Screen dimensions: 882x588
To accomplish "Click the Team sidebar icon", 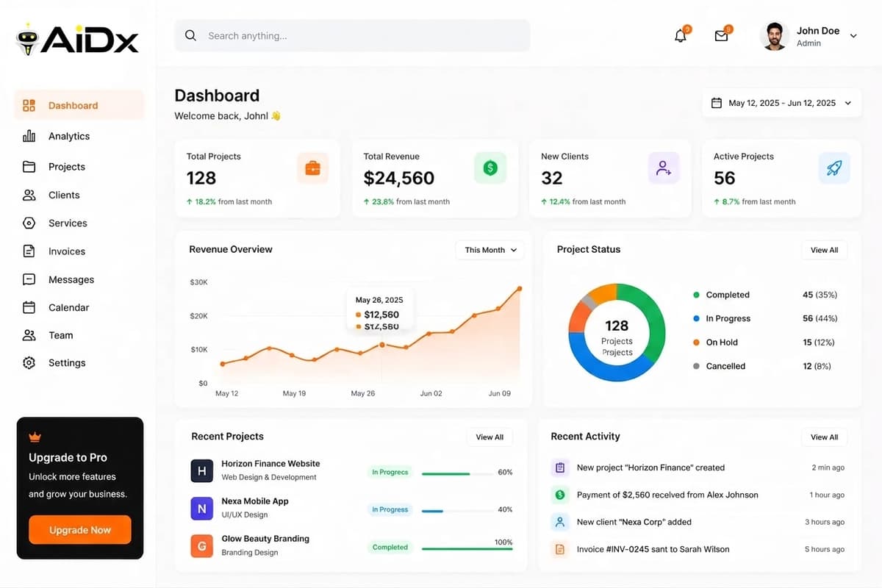I will 29,335.
